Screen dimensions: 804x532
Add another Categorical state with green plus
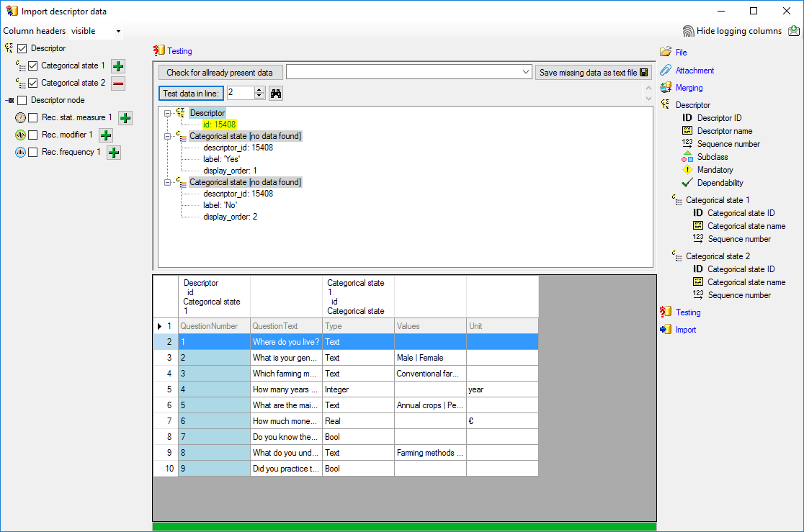point(118,66)
